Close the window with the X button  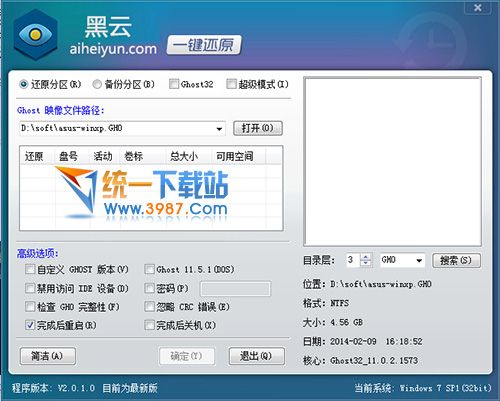coord(478,8)
